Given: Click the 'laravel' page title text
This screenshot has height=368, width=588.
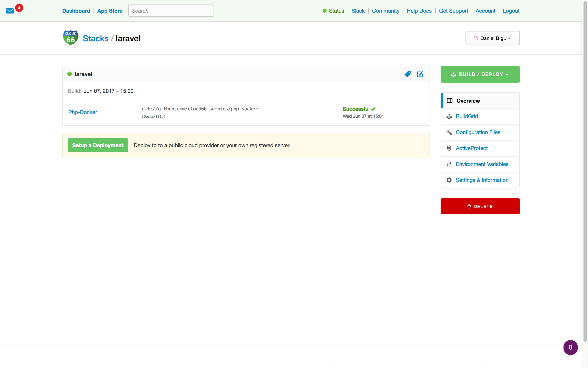Looking at the screenshot, I should click(128, 38).
